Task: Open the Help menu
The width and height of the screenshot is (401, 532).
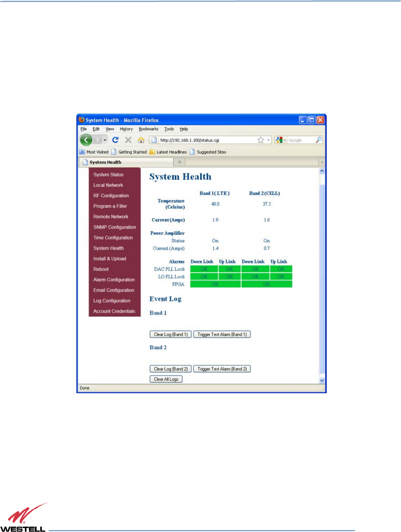Action: (x=184, y=129)
